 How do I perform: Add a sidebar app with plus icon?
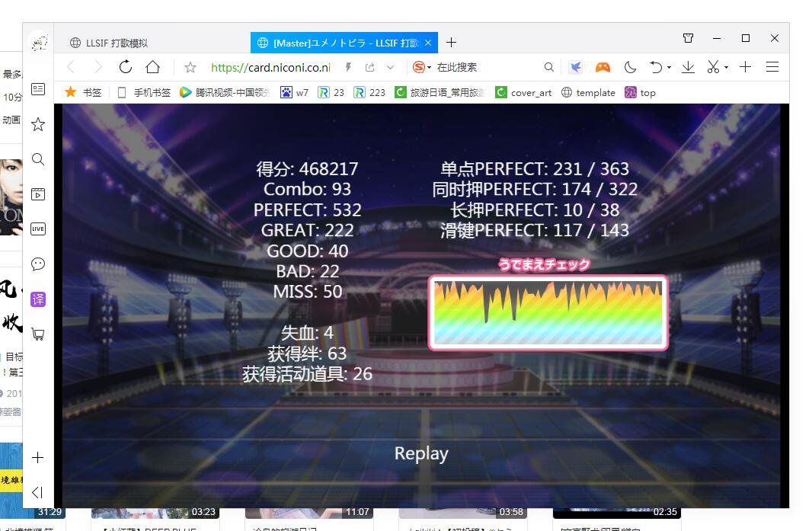tap(38, 457)
